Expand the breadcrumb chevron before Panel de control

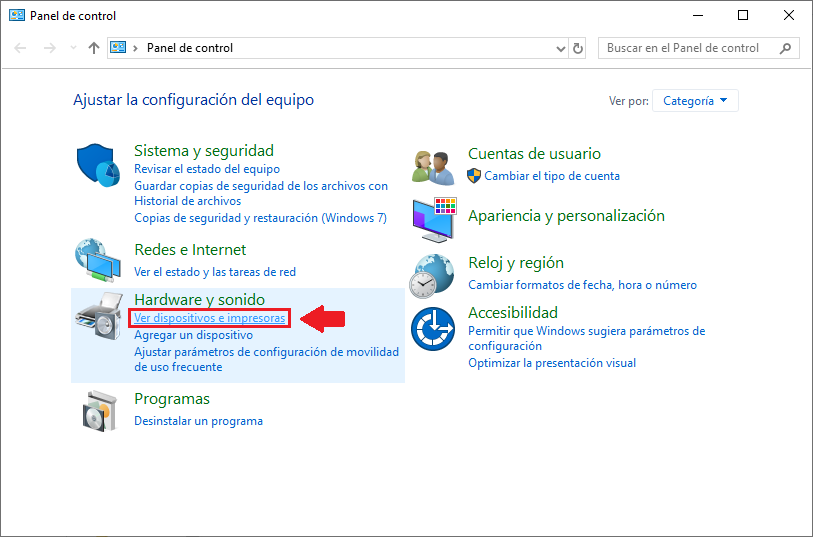tap(135, 48)
